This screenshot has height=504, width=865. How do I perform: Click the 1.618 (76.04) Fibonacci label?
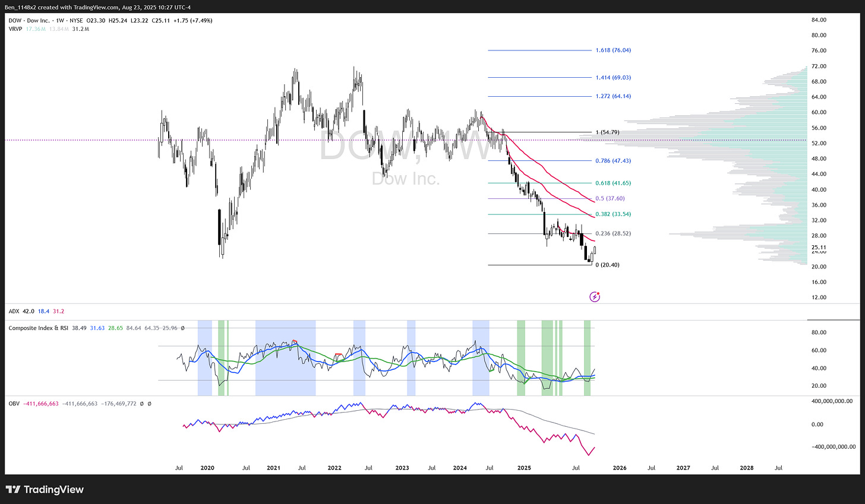pos(613,50)
